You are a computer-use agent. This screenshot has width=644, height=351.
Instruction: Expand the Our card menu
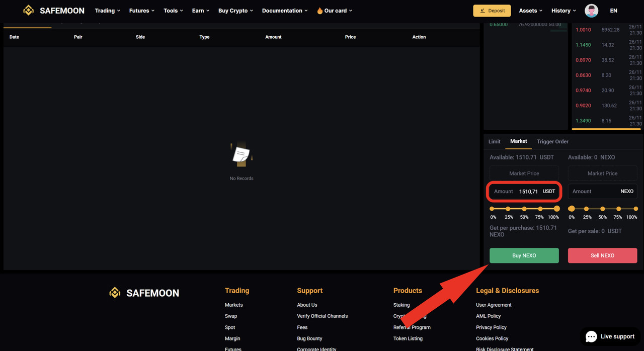tap(338, 11)
